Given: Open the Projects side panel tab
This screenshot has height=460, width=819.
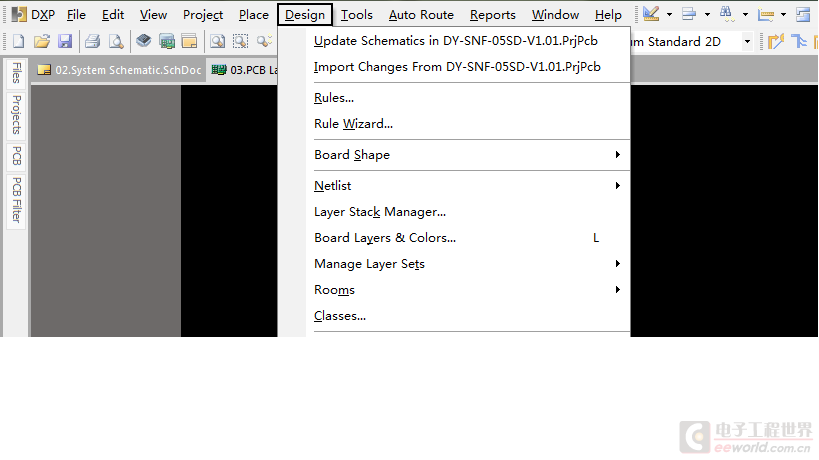Looking at the screenshot, I should coord(16,115).
